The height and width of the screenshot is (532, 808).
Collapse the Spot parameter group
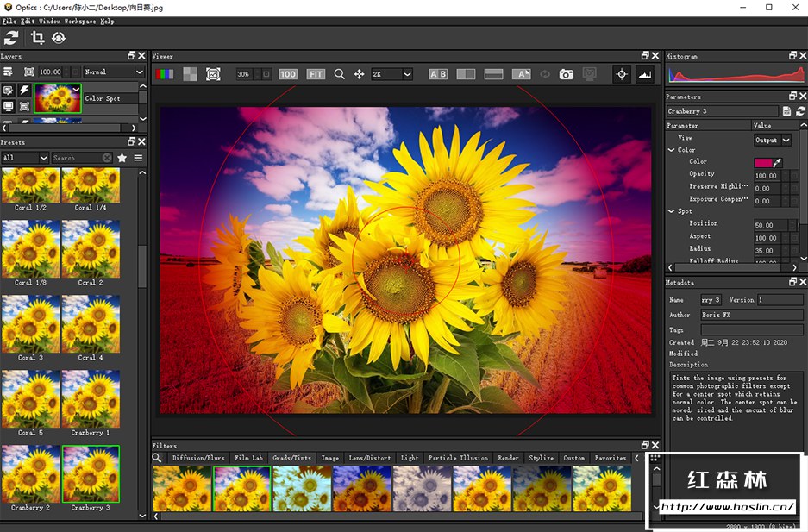672,211
